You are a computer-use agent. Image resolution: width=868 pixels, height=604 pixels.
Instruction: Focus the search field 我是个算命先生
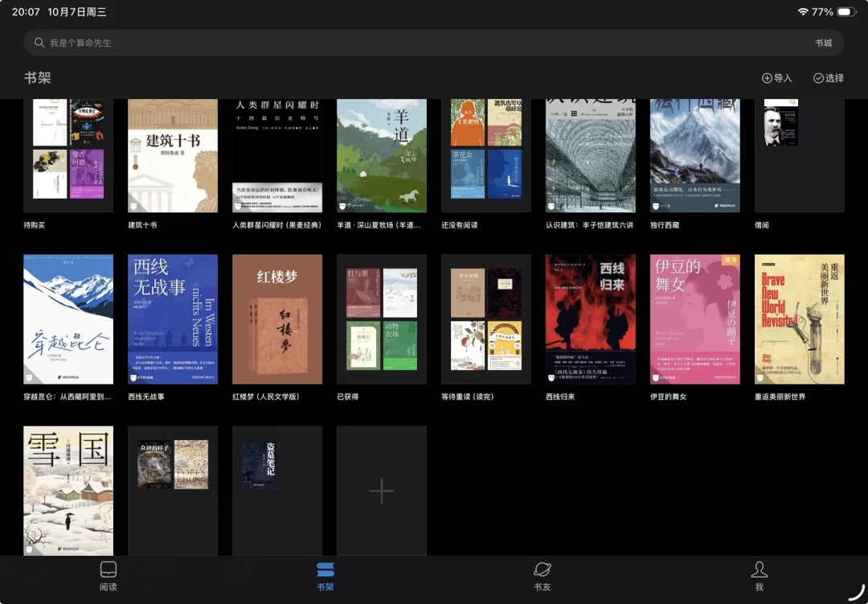click(433, 43)
